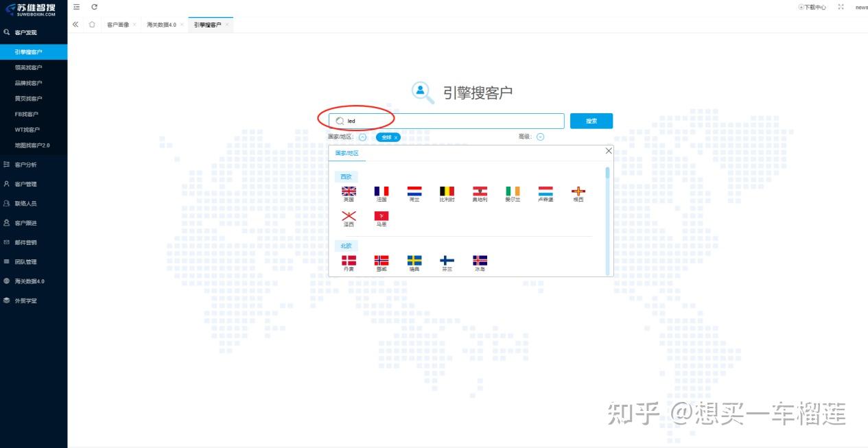This screenshot has width=868, height=448.
Task: Select the 法国 country flag
Action: pyautogui.click(x=382, y=192)
